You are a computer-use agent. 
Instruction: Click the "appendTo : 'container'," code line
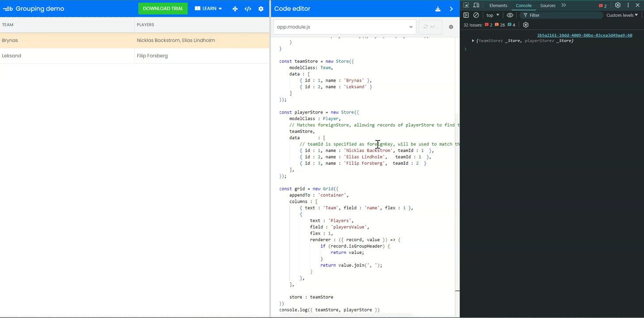(319, 195)
